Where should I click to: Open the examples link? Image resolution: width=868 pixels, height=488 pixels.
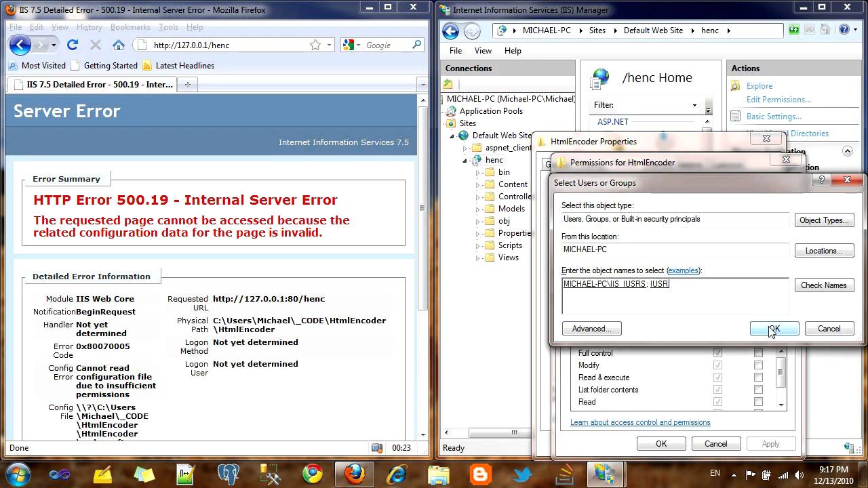click(683, 270)
